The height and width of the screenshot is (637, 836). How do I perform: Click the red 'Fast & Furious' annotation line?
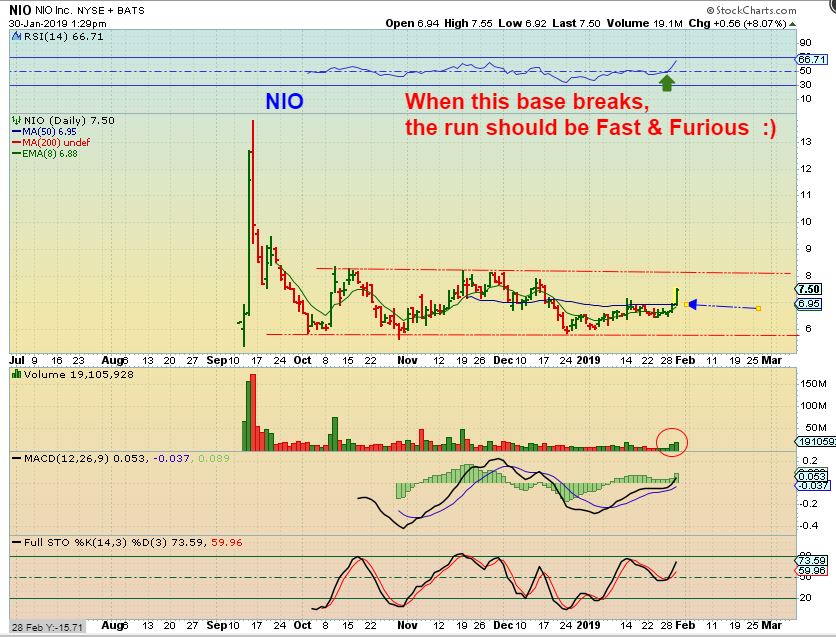(x=590, y=128)
